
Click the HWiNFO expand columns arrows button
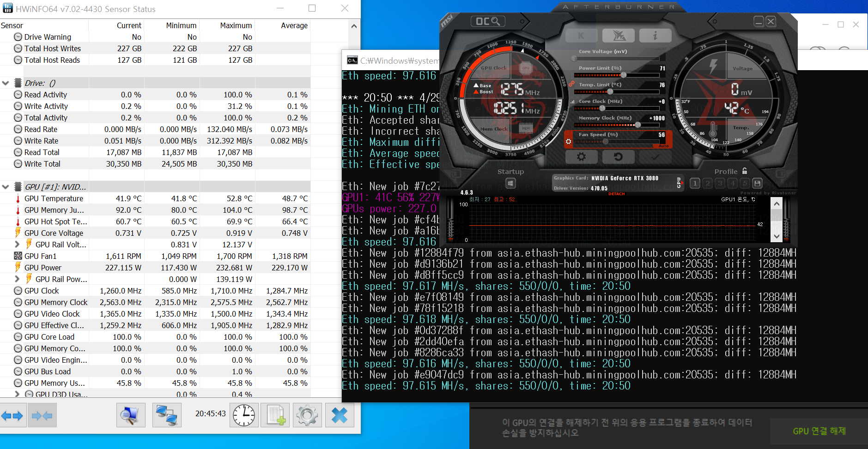[12, 416]
